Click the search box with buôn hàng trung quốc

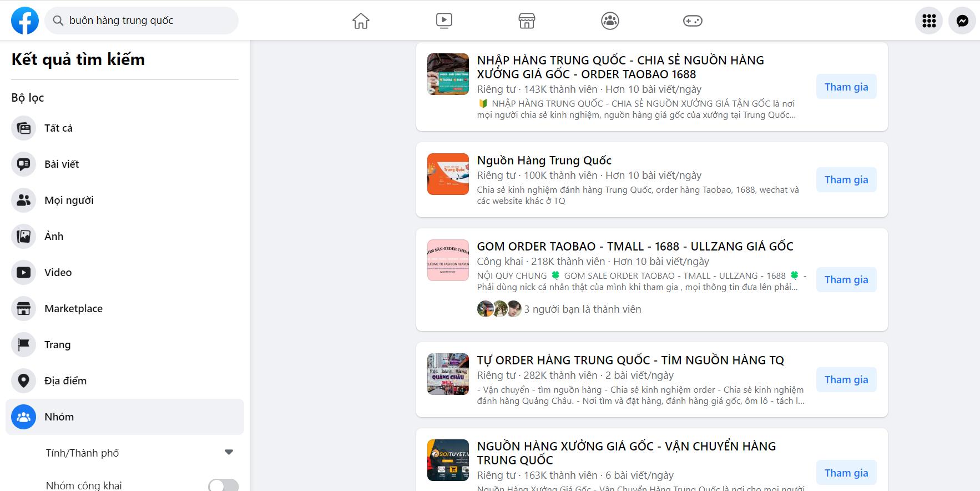pyautogui.click(x=142, y=21)
